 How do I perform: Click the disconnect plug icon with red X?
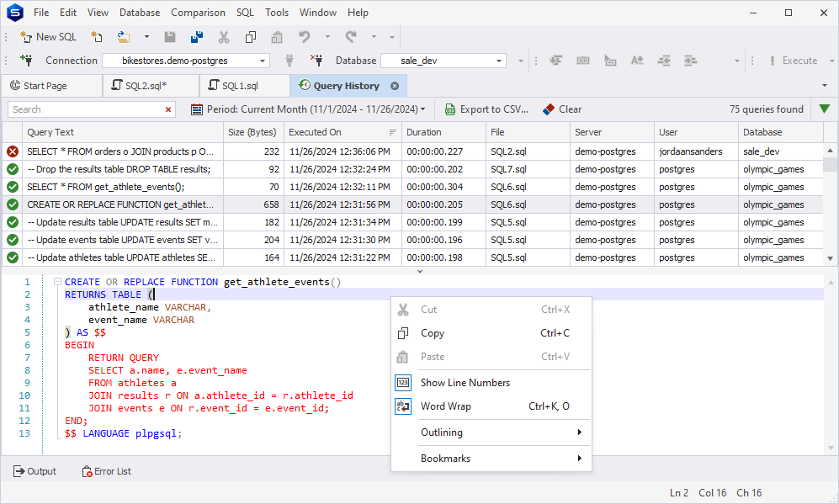(316, 61)
